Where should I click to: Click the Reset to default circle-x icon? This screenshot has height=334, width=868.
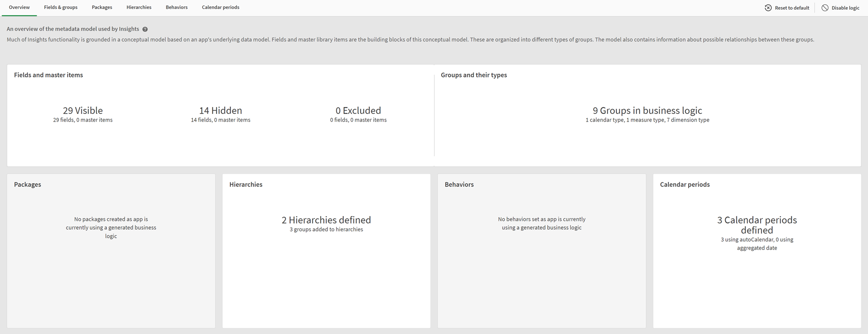[768, 8]
